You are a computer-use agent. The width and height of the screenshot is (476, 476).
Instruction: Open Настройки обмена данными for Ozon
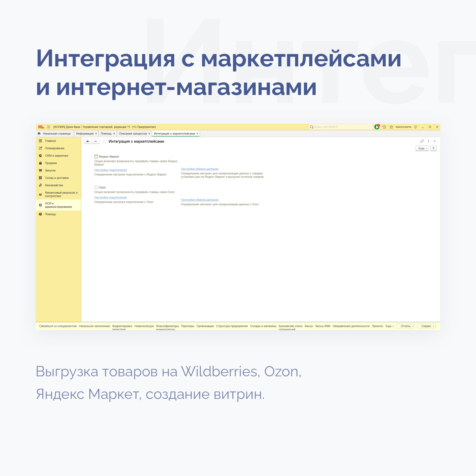tap(200, 200)
